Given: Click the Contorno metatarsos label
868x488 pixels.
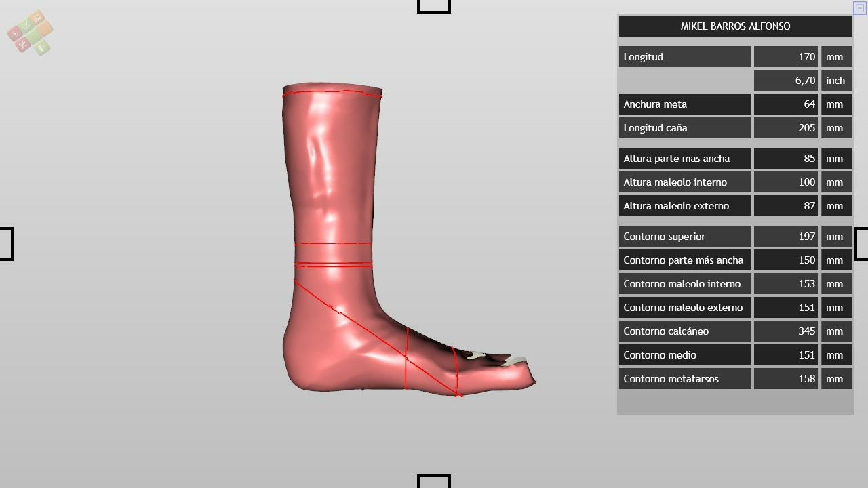Looking at the screenshot, I should click(684, 379).
